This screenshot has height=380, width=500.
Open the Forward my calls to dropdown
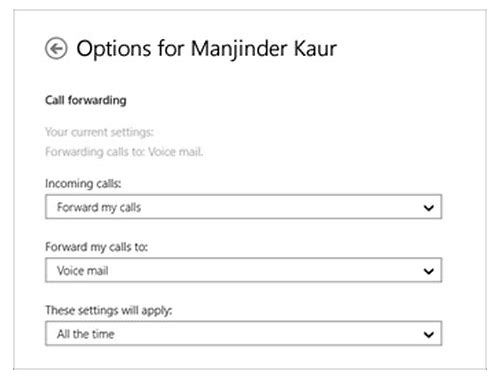pyautogui.click(x=244, y=270)
